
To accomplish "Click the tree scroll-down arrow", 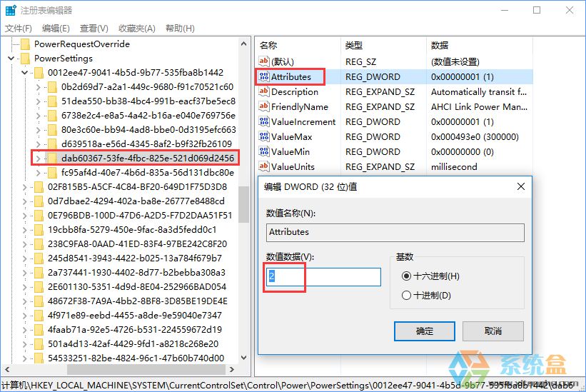I will 243,358.
